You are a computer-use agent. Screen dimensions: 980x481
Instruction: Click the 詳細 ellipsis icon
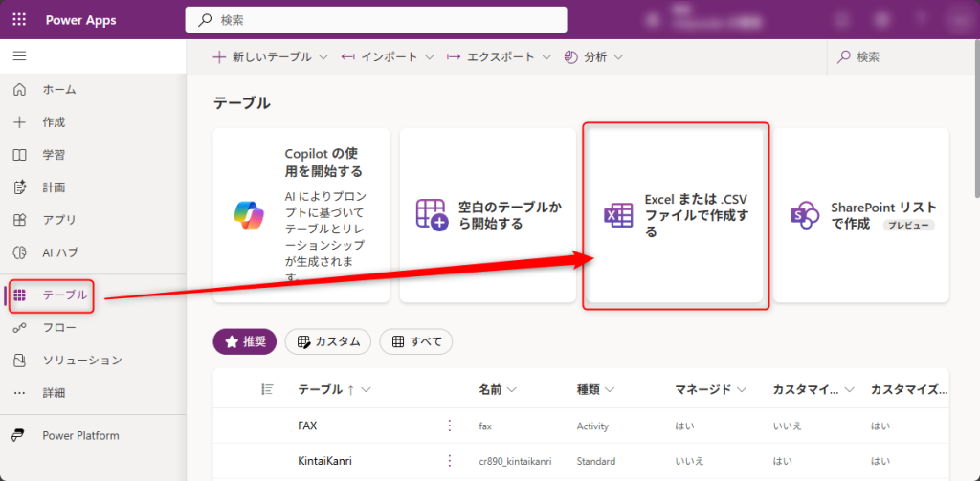point(19,393)
